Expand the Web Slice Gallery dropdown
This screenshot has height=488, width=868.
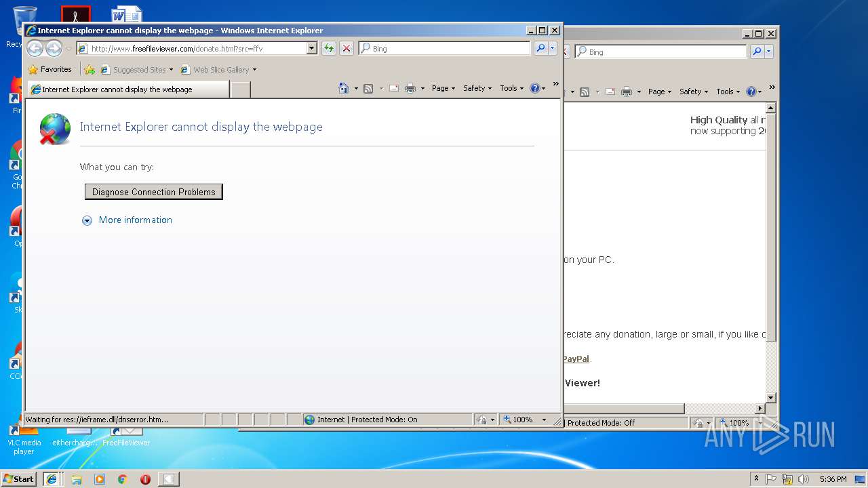[x=254, y=70]
